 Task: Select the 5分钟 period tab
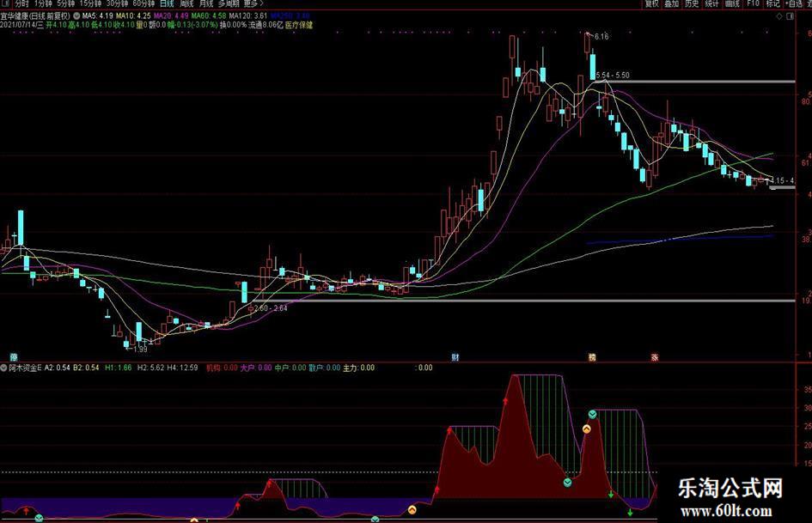[66, 3]
